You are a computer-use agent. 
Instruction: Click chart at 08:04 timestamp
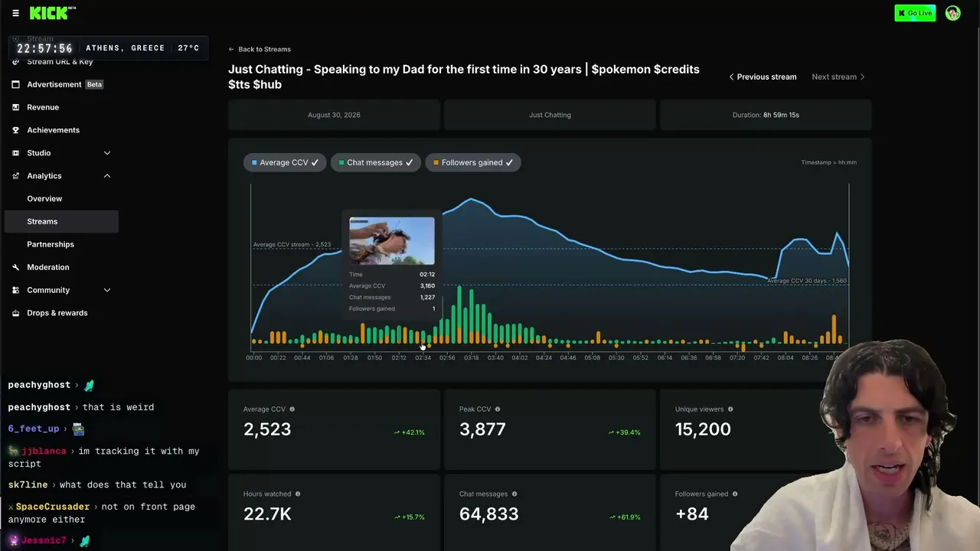click(786, 357)
